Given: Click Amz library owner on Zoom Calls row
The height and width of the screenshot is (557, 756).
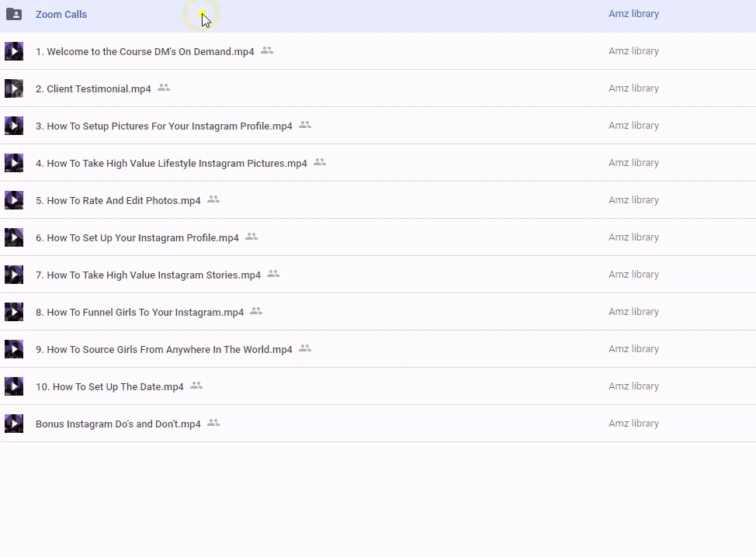Looking at the screenshot, I should coord(633,13).
